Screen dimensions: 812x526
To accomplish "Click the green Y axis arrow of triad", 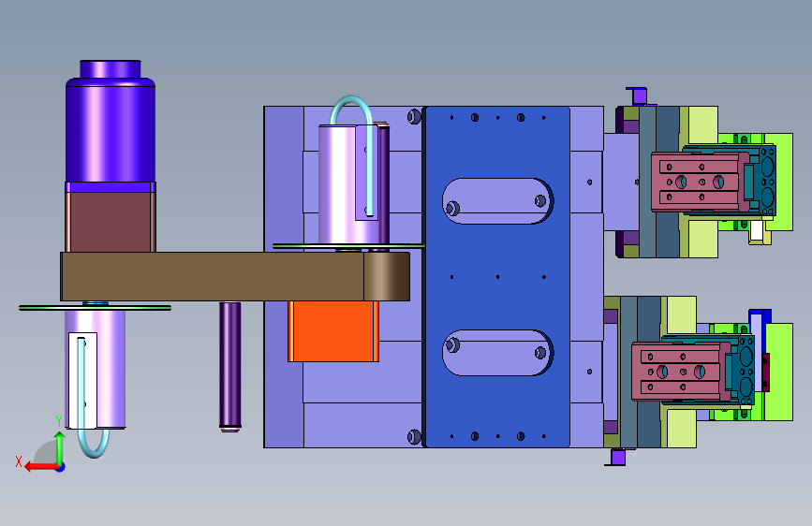I will 60,448.
